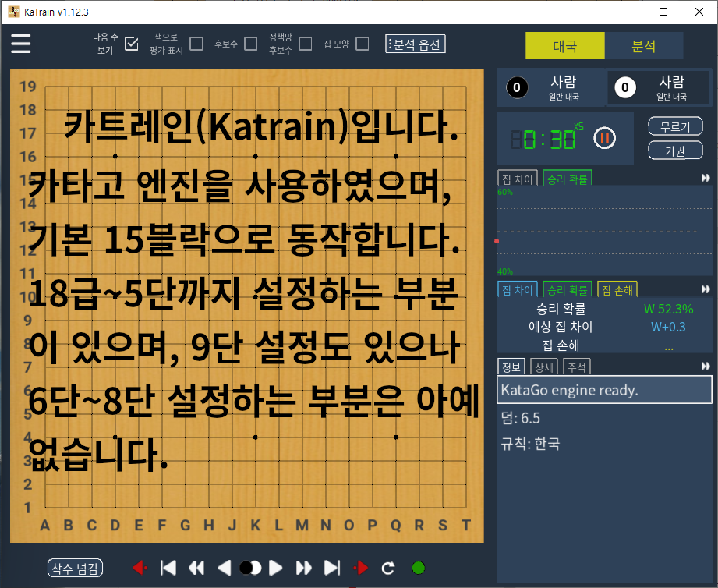Click the W 52.3% win rate value

click(x=669, y=309)
